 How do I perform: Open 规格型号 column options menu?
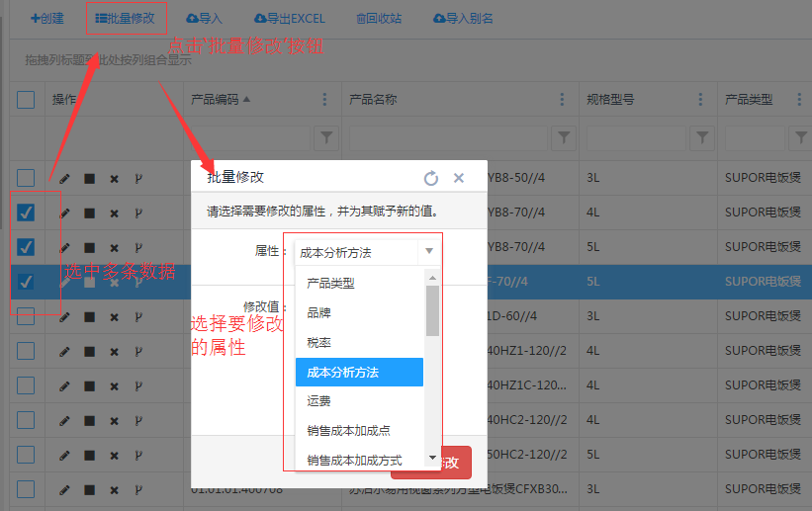click(701, 100)
